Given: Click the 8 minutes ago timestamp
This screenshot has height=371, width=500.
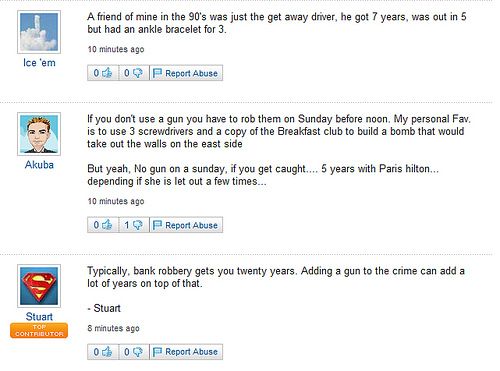Looking at the screenshot, I should (113, 328).
